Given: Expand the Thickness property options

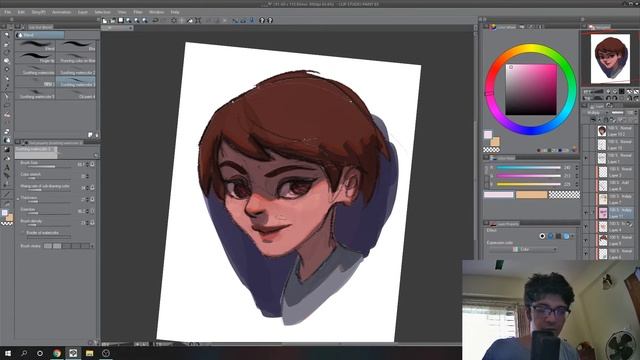Looking at the screenshot, I should (x=18, y=199).
